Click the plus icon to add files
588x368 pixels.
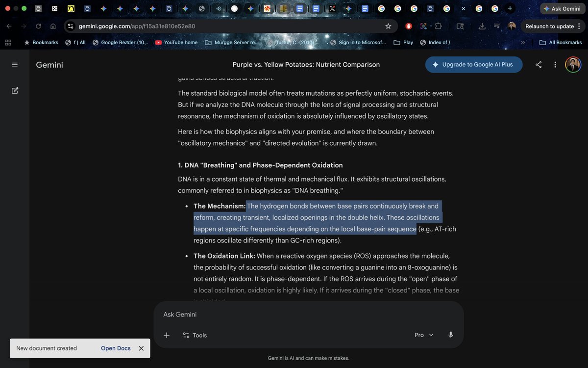(167, 335)
